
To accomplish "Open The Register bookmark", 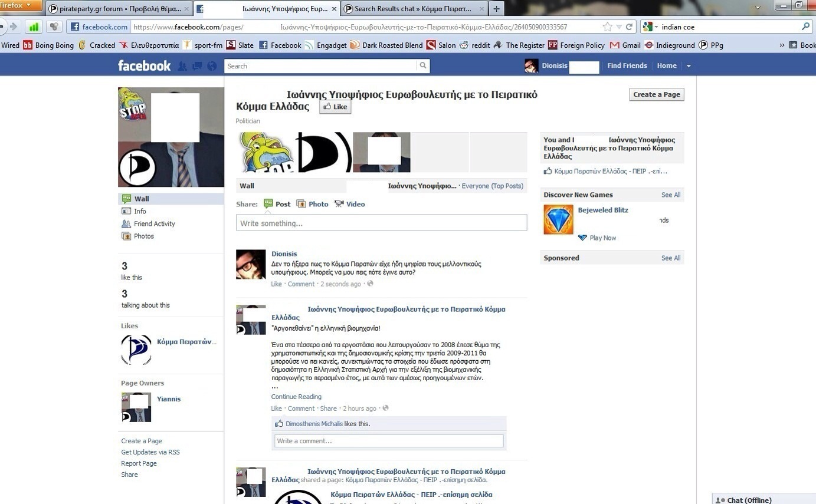I will [x=519, y=45].
